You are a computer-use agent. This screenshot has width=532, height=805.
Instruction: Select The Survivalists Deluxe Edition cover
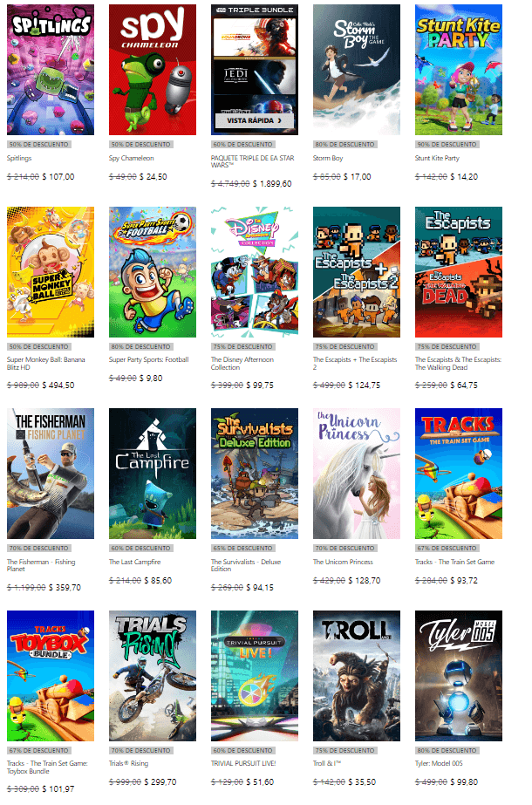(x=255, y=474)
